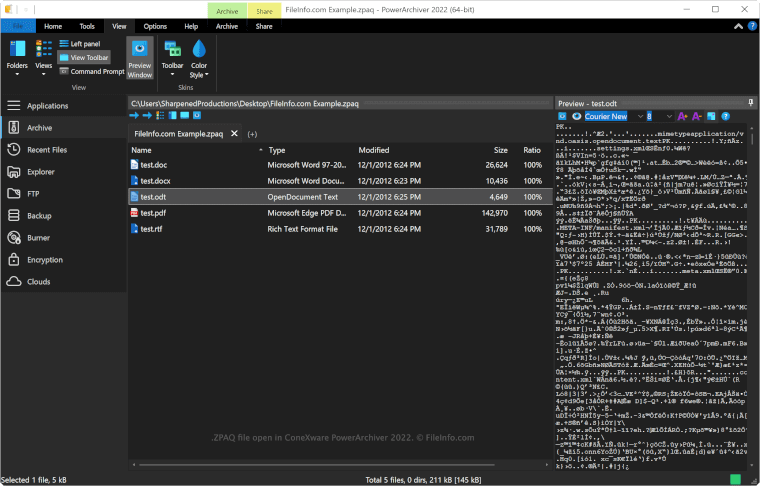
Task: Open the Clouds sidebar section
Action: click(38, 281)
